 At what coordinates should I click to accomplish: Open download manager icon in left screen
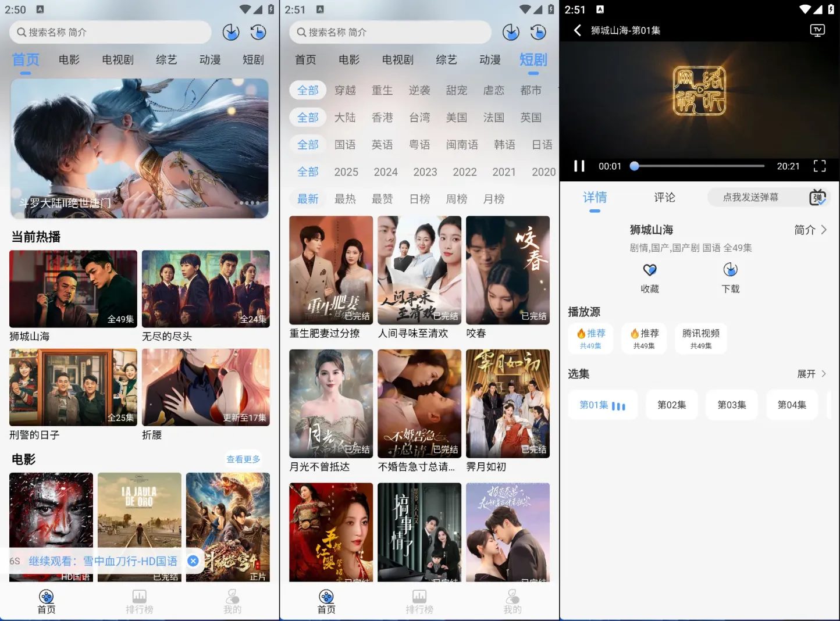tap(231, 32)
